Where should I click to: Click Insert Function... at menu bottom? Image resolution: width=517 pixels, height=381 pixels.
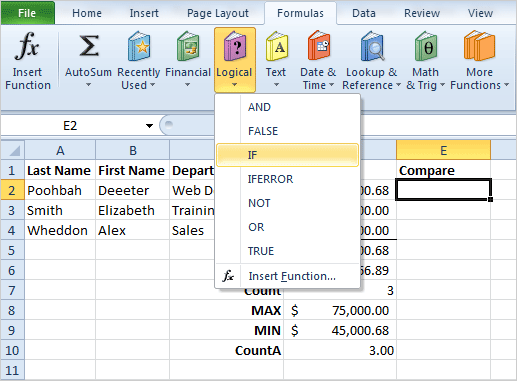[x=292, y=276]
